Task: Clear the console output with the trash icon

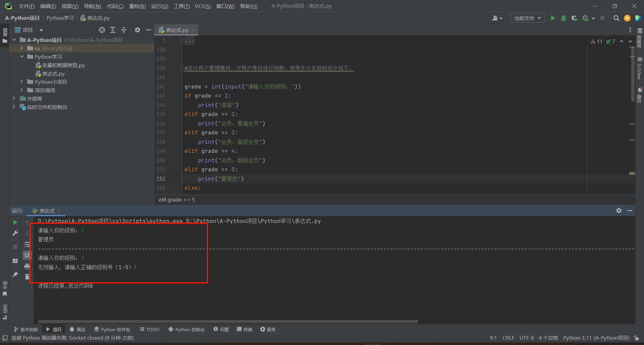Action: tap(27, 277)
